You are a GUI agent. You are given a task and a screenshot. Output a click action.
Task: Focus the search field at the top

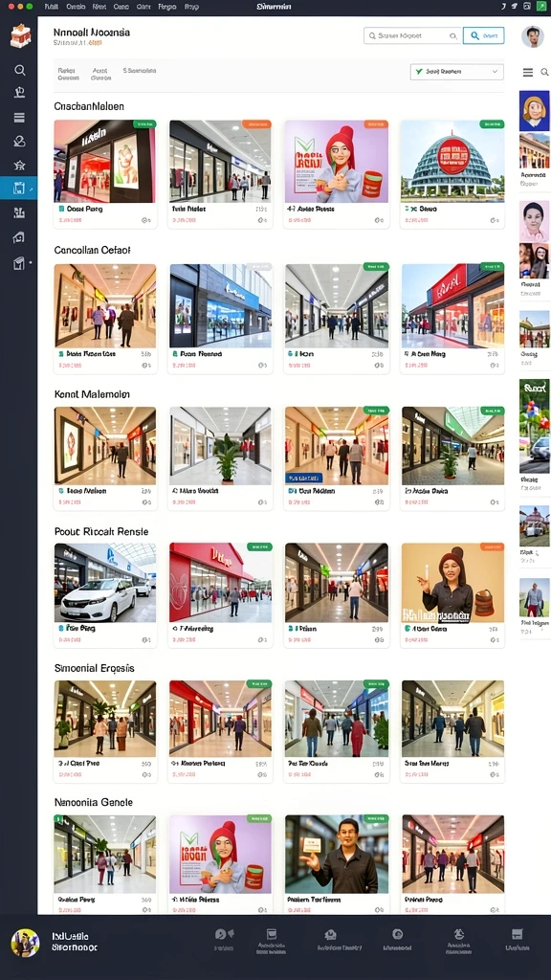[x=412, y=36]
